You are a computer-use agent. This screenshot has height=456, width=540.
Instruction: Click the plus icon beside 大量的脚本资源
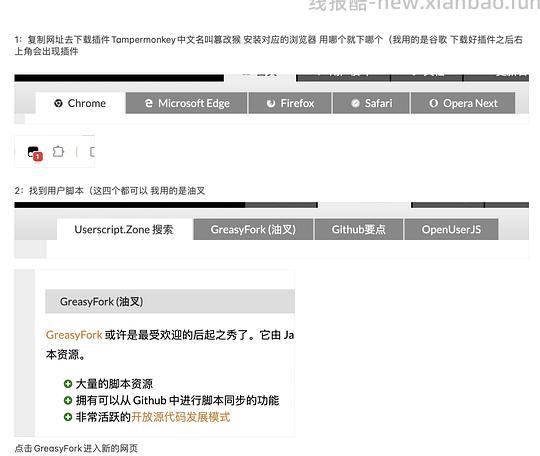click(x=68, y=384)
